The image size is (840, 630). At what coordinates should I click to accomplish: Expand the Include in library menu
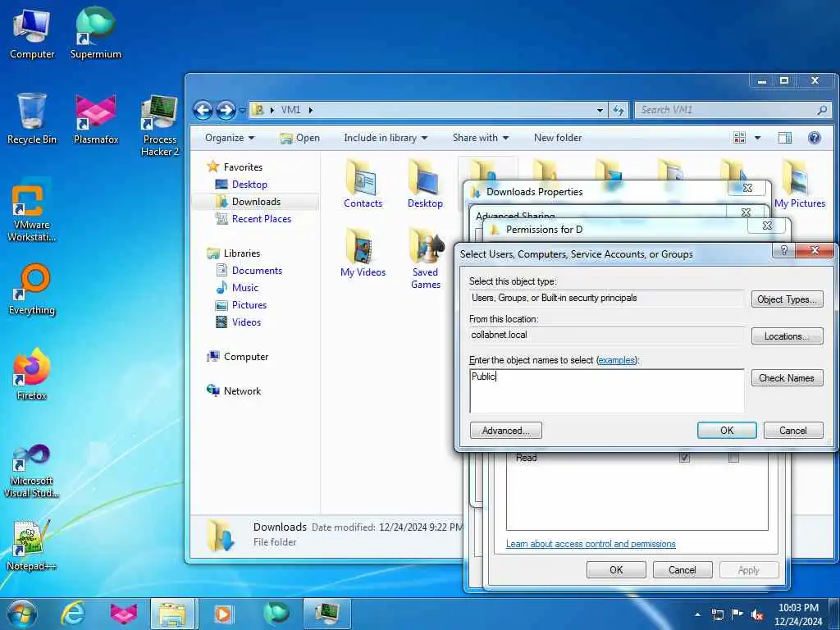386,138
